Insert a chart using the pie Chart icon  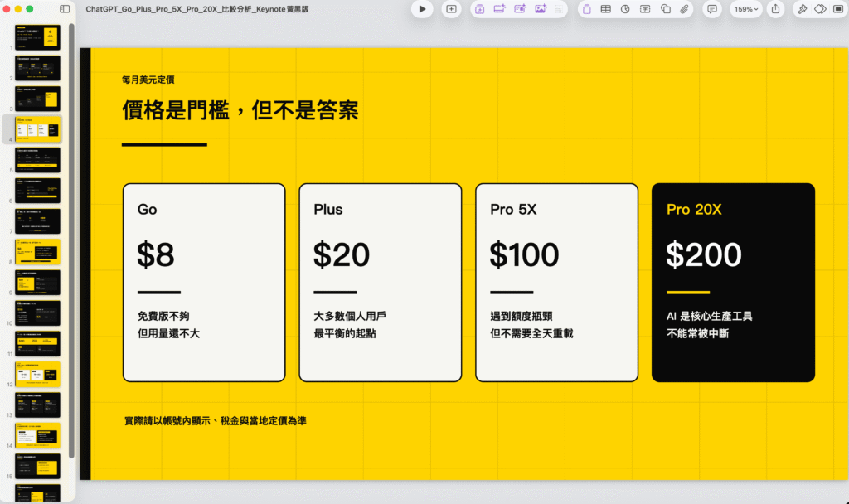tap(625, 9)
